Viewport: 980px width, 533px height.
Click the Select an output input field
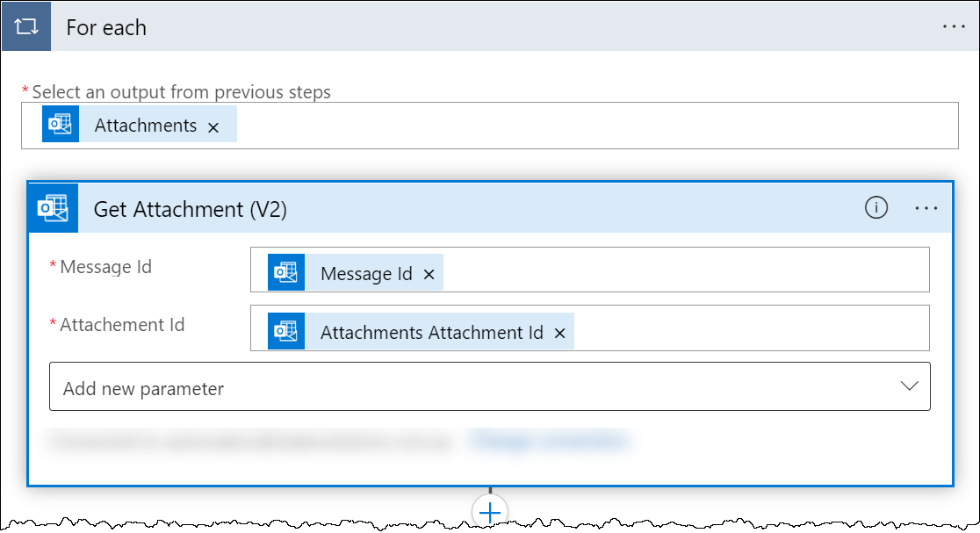597,126
